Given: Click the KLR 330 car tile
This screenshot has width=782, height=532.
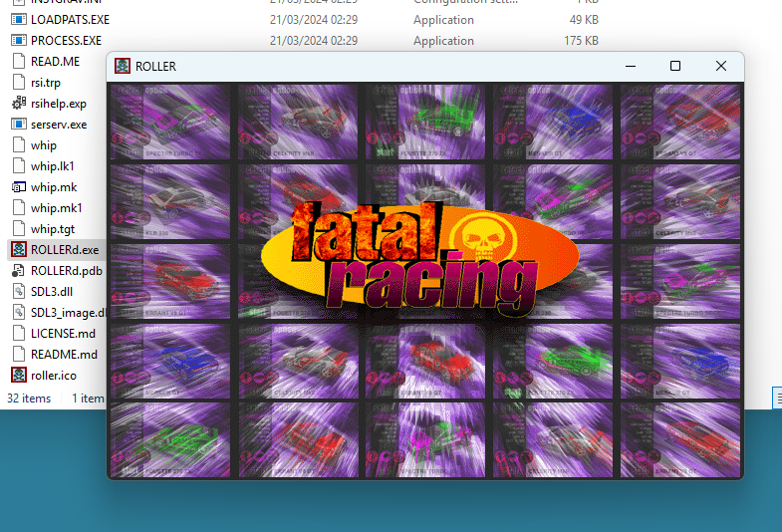Looking at the screenshot, I should pos(170,201).
